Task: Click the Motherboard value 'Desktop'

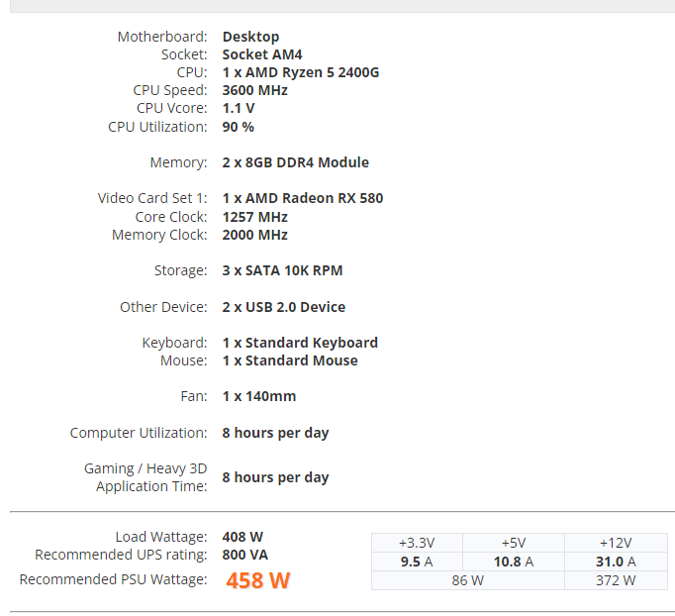Action: 250,37
